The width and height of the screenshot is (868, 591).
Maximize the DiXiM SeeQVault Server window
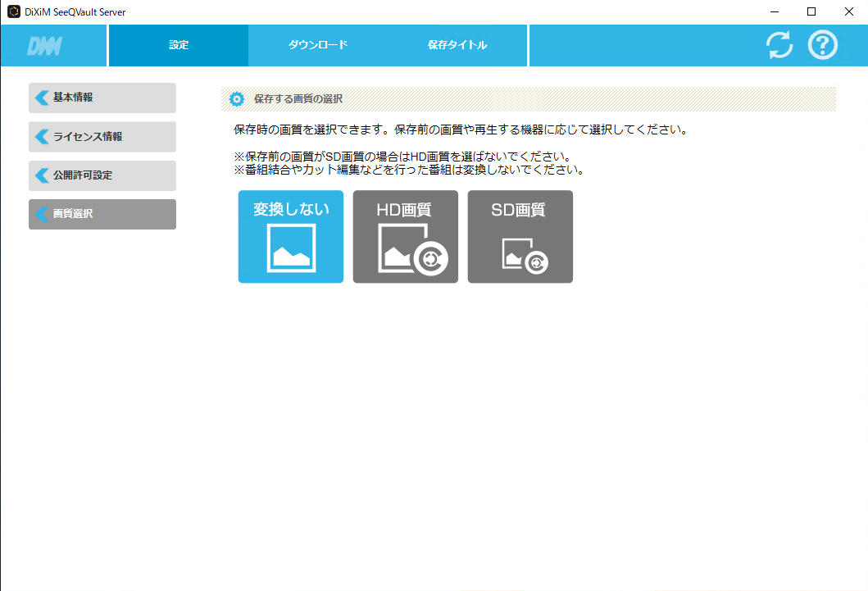811,11
